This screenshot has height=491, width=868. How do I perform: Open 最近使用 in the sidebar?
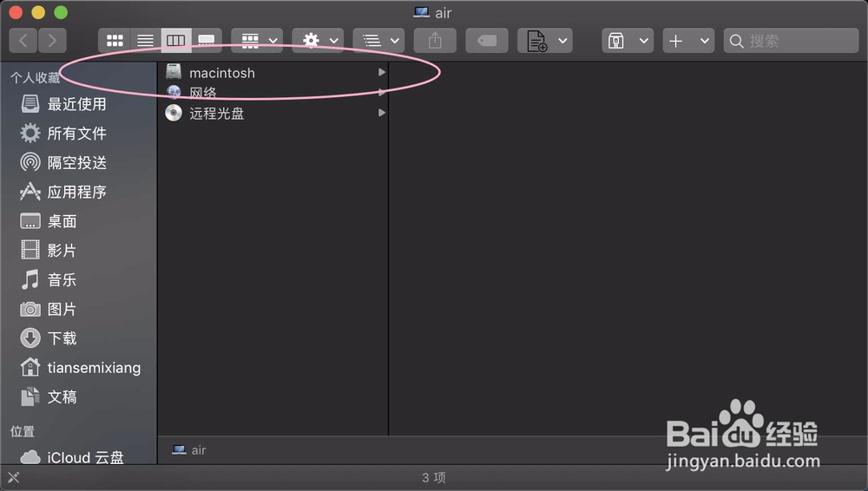pyautogui.click(x=79, y=104)
